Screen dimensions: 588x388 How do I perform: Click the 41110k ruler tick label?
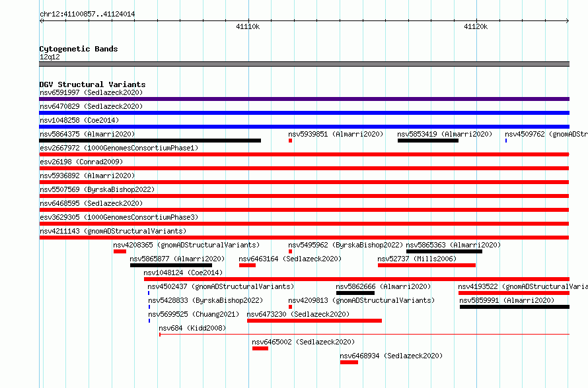(x=248, y=26)
